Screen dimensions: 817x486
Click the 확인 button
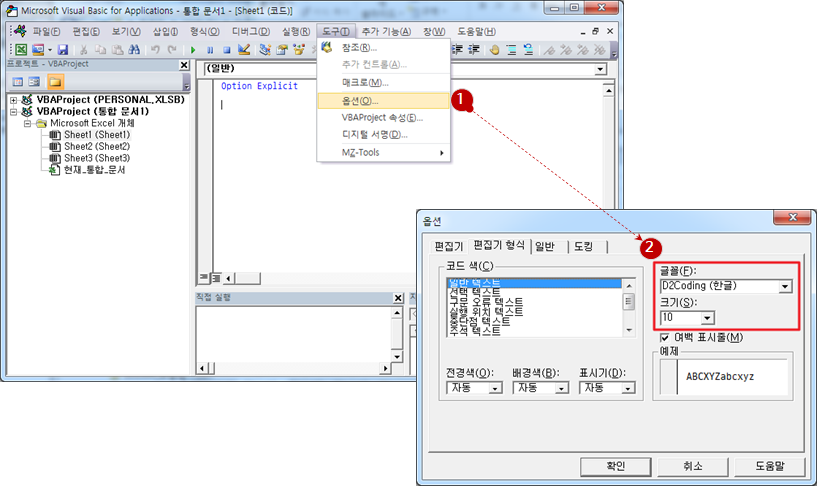point(615,467)
